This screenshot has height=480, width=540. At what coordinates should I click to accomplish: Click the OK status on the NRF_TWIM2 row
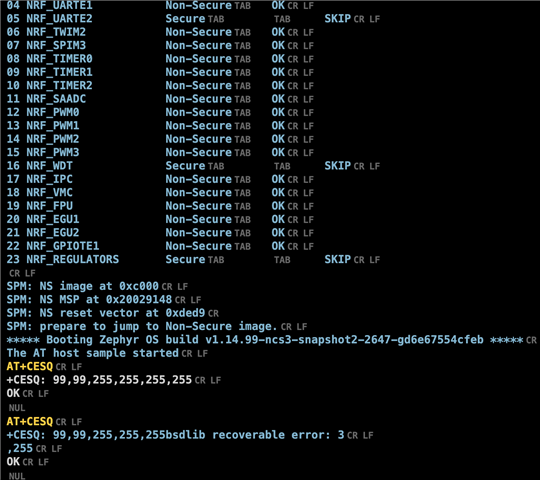click(x=278, y=32)
